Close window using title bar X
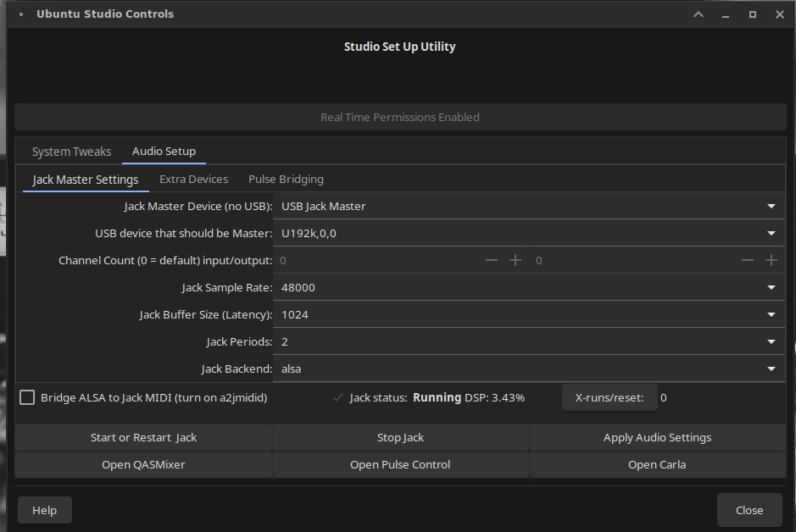Image resolution: width=796 pixels, height=532 pixels. point(780,14)
